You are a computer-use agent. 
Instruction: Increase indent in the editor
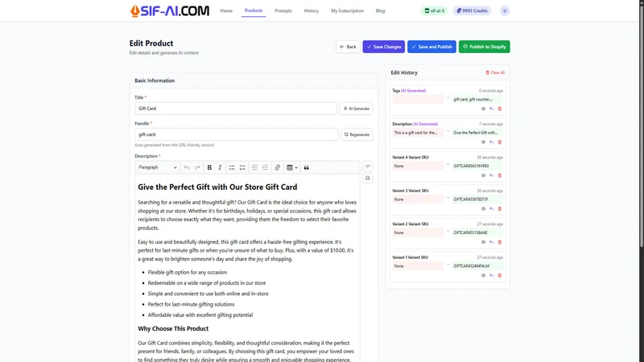tap(266, 167)
